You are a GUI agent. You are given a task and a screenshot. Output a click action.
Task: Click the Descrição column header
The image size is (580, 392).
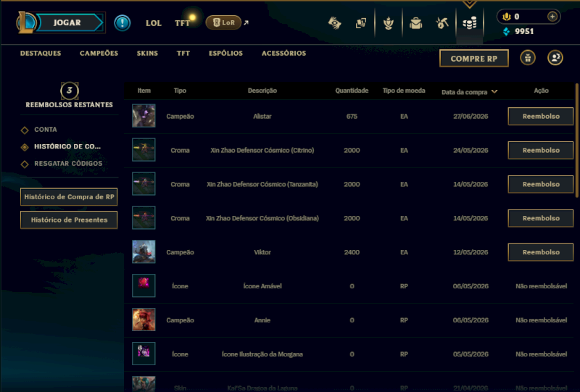click(262, 91)
